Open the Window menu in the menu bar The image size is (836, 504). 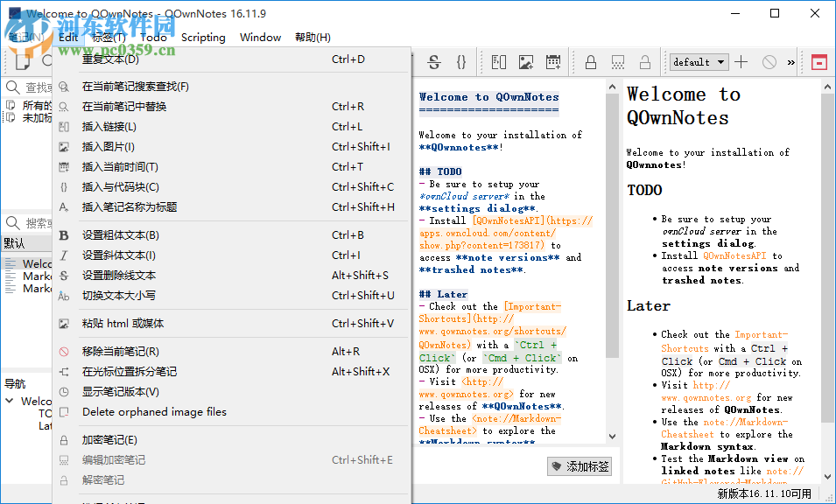(x=260, y=38)
